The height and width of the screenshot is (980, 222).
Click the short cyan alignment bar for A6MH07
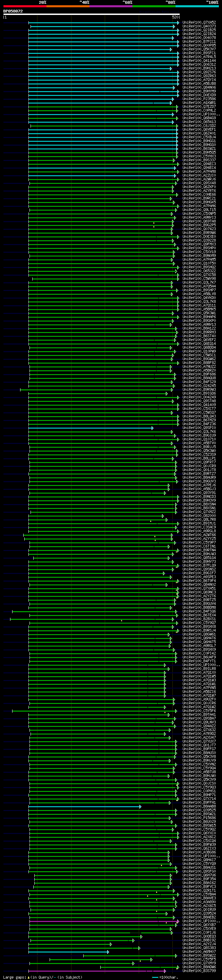69,952
